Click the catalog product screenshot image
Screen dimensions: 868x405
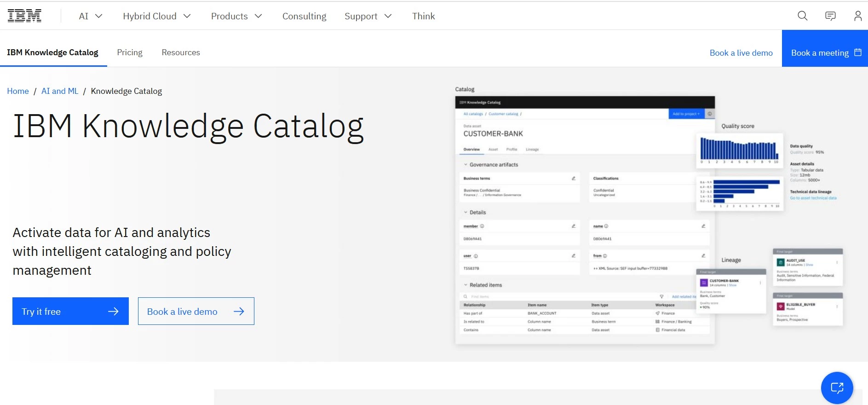(x=649, y=215)
